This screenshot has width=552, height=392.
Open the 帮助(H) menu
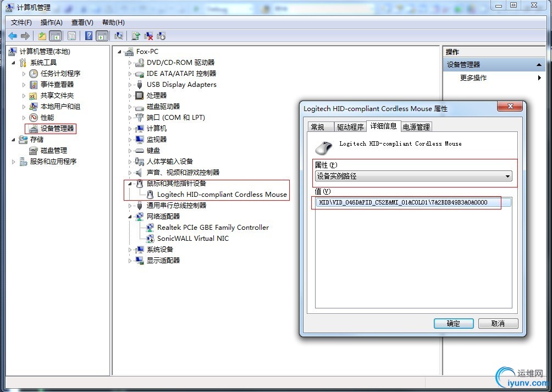[113, 23]
